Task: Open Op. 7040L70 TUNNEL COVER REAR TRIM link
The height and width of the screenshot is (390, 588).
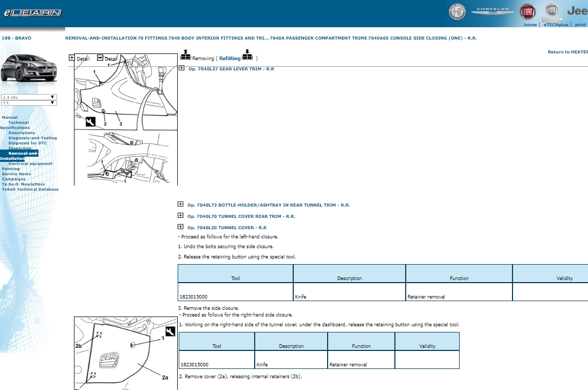Action: 241,217
